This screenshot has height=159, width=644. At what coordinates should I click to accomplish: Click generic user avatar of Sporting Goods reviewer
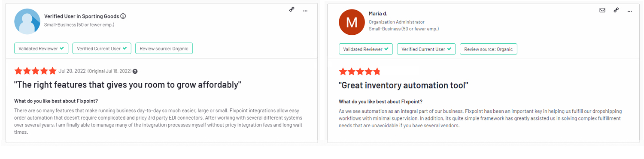(x=27, y=21)
